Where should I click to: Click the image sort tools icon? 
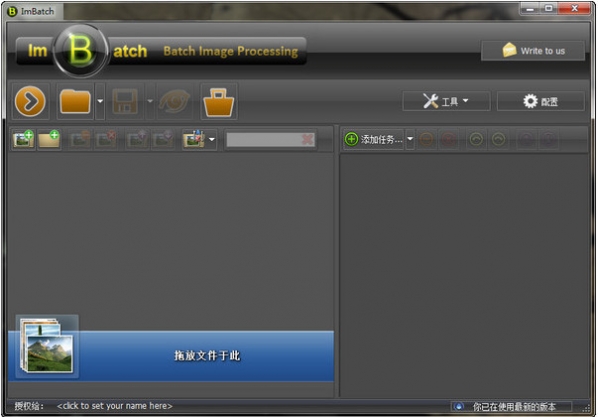(x=194, y=139)
